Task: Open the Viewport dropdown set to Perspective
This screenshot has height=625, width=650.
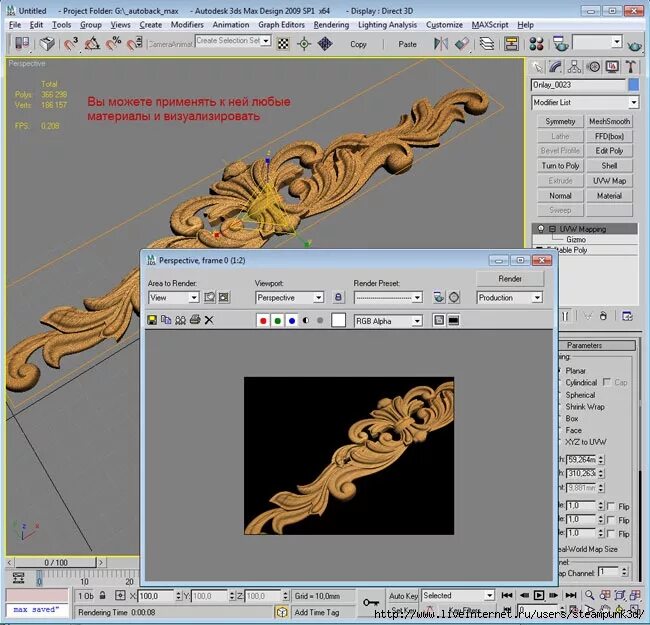Action: 289,298
